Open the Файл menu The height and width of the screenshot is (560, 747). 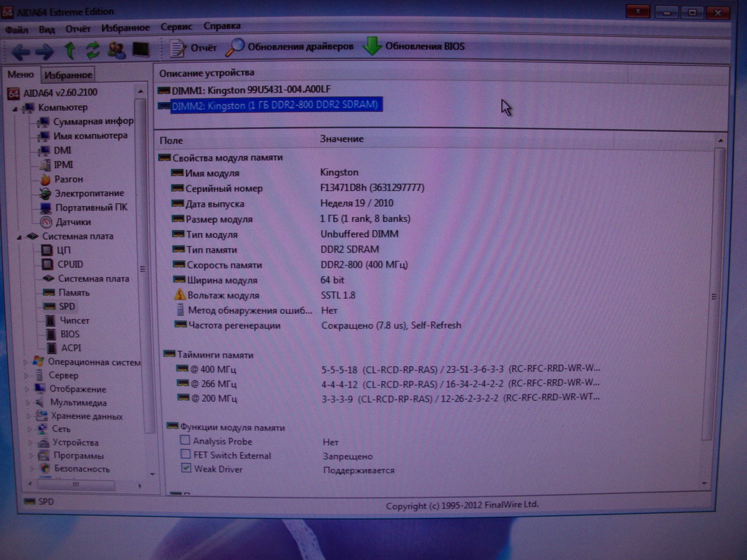click(17, 30)
